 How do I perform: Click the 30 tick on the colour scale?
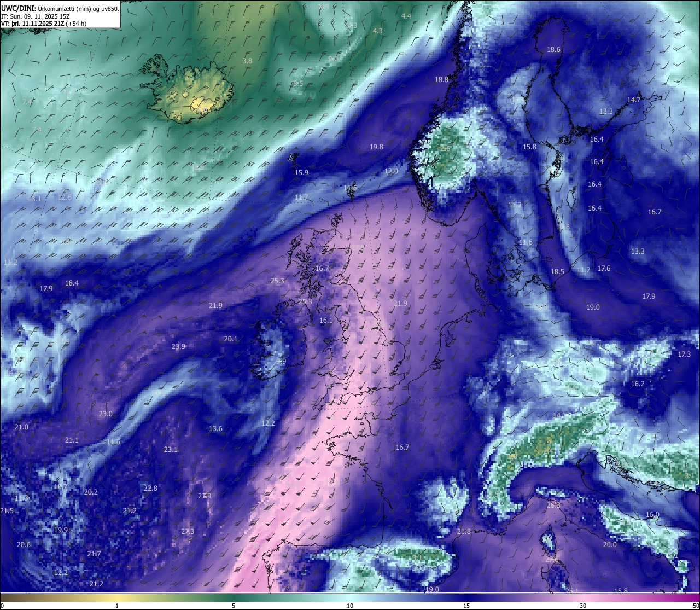tap(583, 606)
